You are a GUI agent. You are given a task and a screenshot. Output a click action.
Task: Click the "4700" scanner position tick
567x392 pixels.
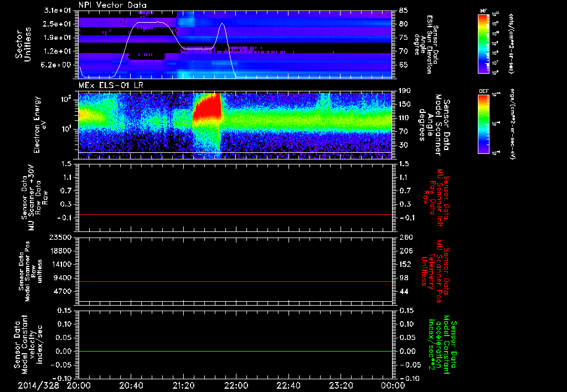pyautogui.click(x=63, y=291)
